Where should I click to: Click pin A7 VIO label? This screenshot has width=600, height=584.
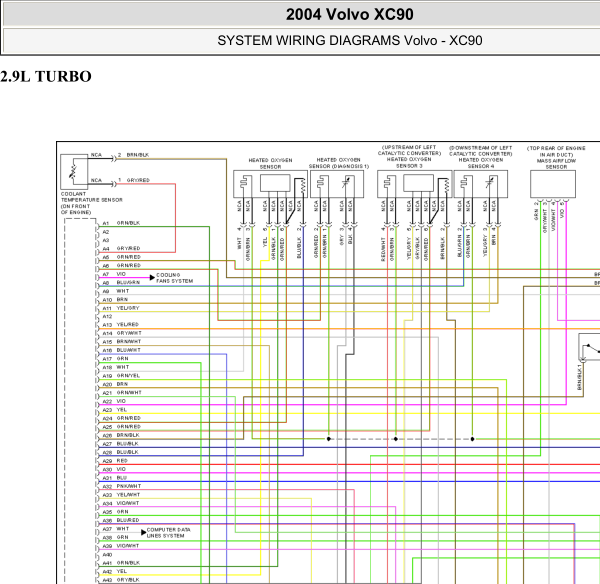point(114,274)
